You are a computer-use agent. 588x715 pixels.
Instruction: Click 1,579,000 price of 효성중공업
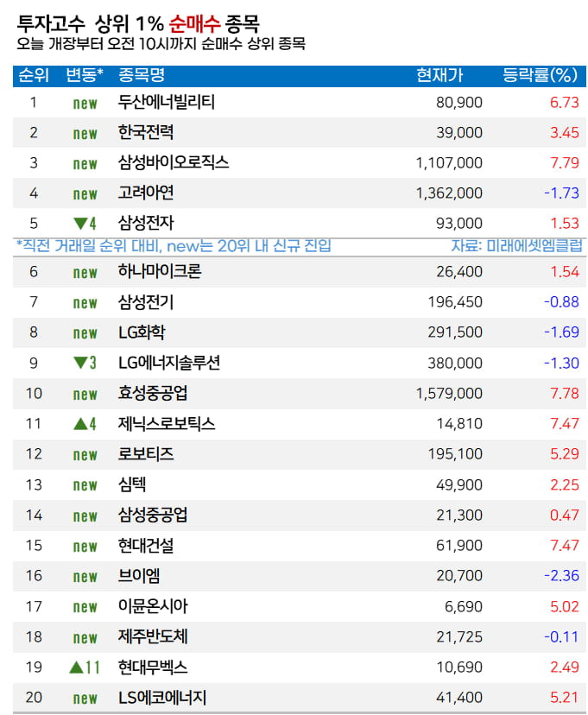click(x=449, y=395)
